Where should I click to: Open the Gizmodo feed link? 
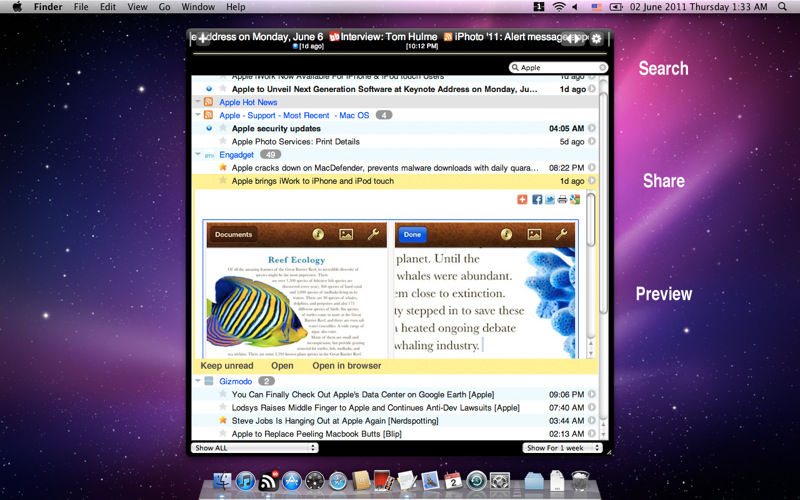(236, 381)
